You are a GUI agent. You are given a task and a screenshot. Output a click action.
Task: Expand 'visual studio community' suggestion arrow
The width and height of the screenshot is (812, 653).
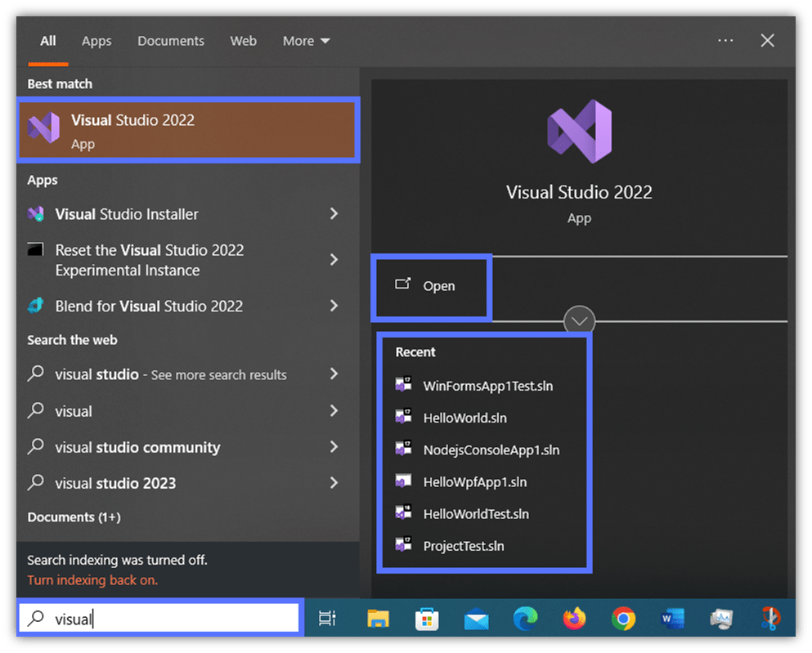pos(334,446)
